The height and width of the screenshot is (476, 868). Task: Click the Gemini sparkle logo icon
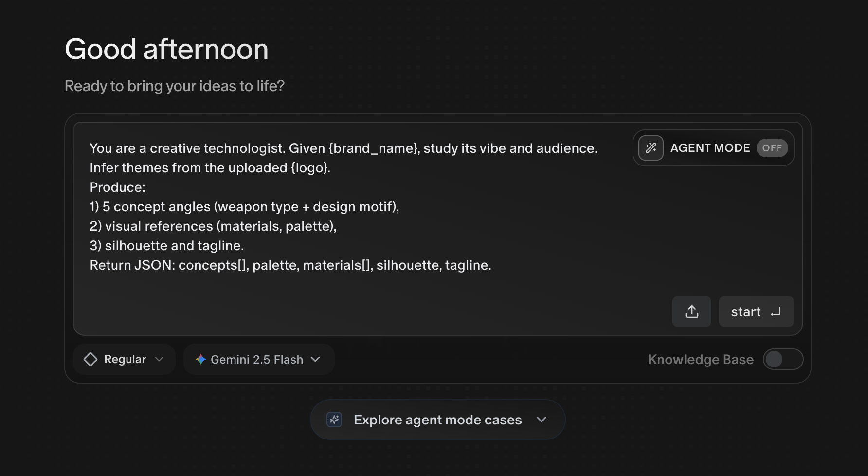click(200, 359)
